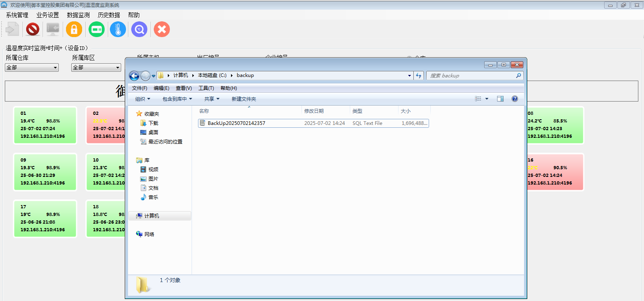Image resolution: width=644 pixels, height=301 pixels.
Task: Select the BackUp20250702142357 SQL file
Action: tap(236, 123)
